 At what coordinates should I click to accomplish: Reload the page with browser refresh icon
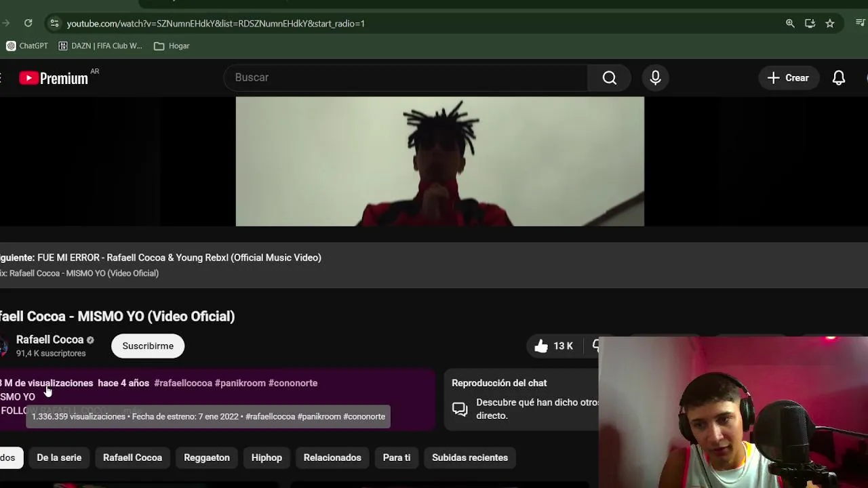[x=28, y=23]
